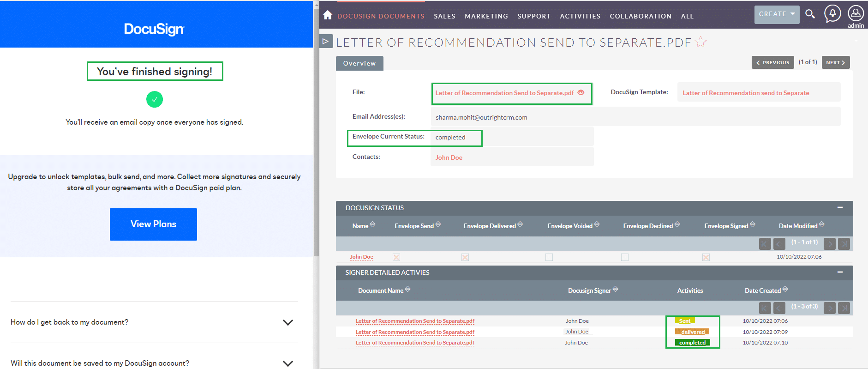Preview file with eye icon
This screenshot has width=868, height=369.
click(x=581, y=92)
